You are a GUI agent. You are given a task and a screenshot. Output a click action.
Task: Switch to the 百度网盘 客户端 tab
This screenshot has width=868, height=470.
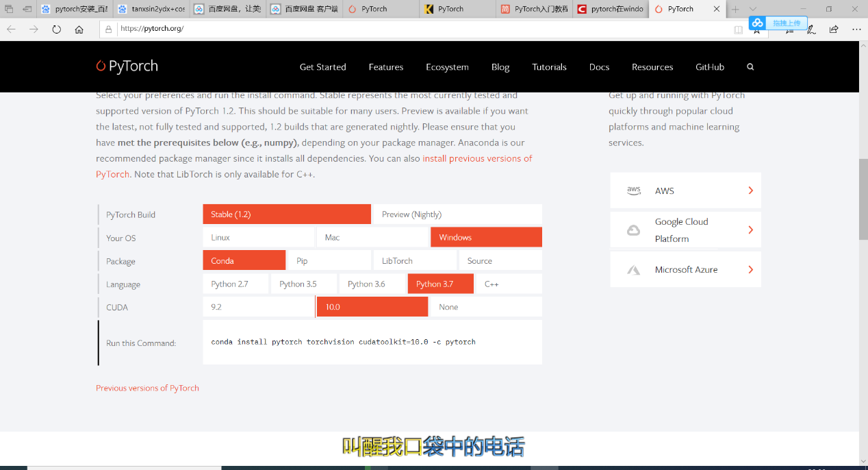[x=304, y=9]
